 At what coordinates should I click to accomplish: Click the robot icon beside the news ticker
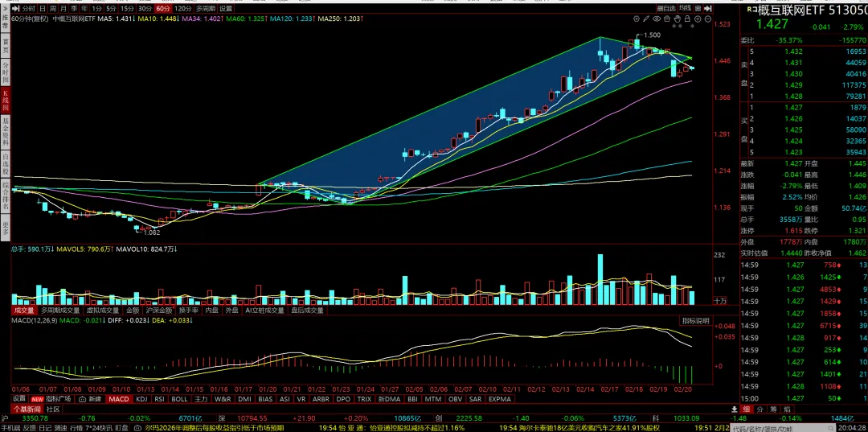point(139,428)
